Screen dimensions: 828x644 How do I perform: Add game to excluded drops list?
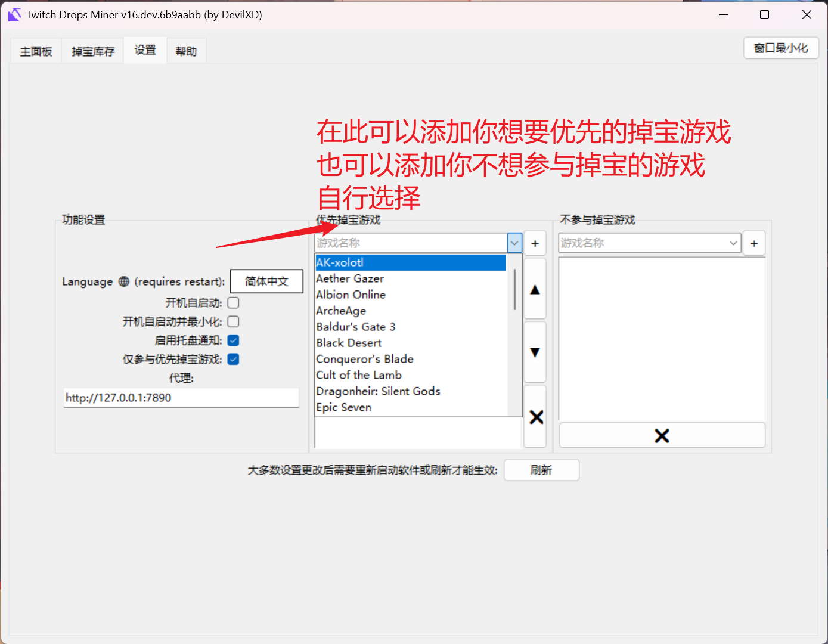[754, 243]
